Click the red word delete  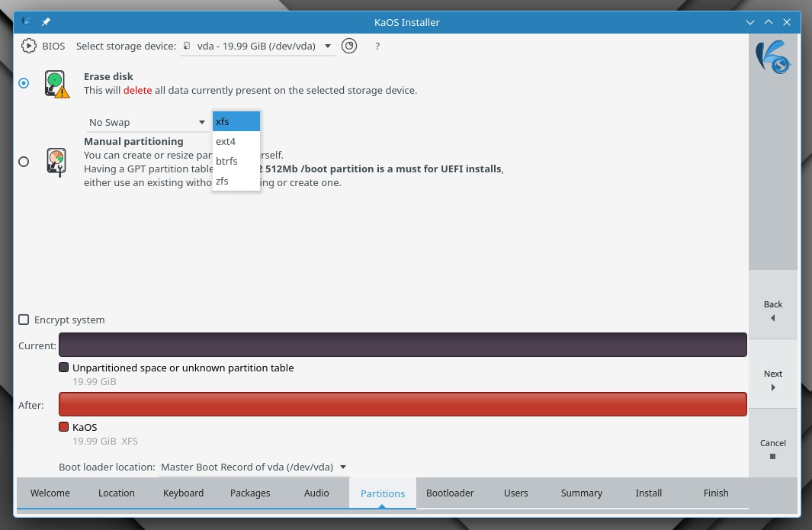(x=138, y=90)
